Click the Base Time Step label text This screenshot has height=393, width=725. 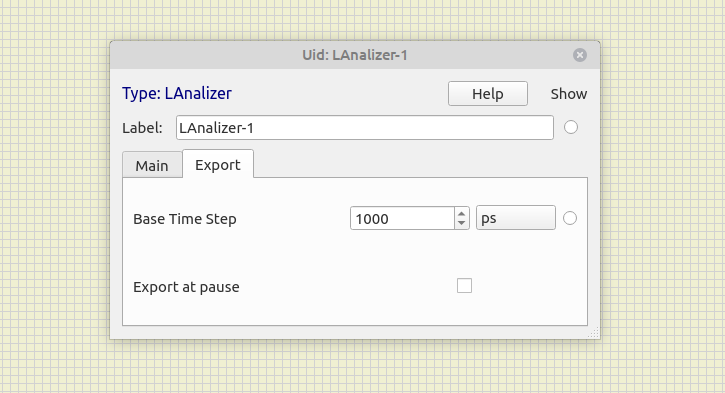pyautogui.click(x=185, y=219)
